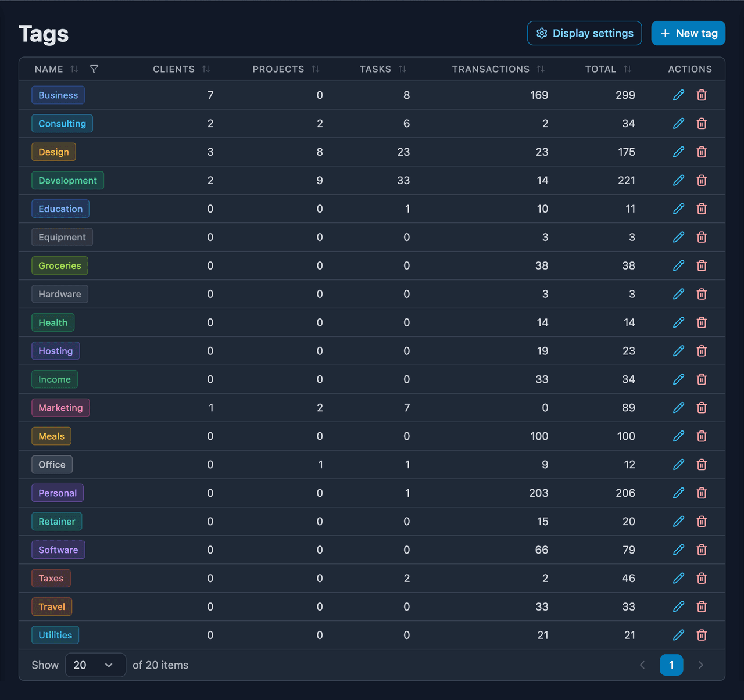The width and height of the screenshot is (744, 700).
Task: Delete the Taxes tag
Action: (702, 579)
